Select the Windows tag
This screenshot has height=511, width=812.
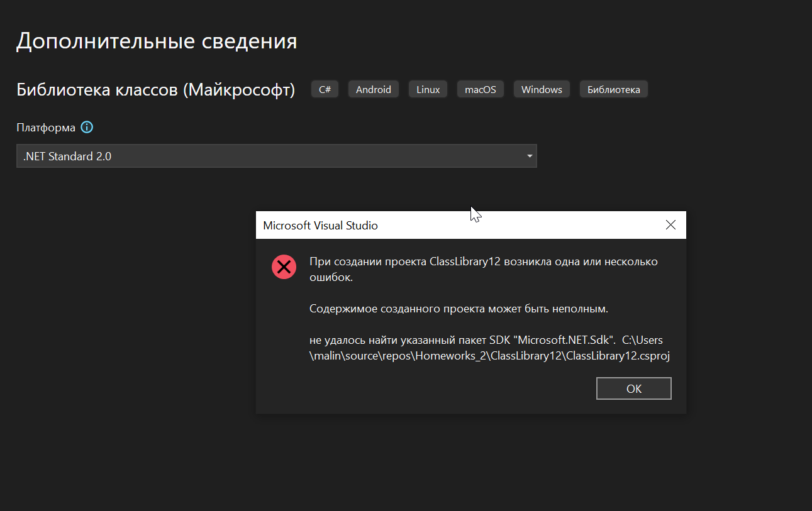click(542, 89)
